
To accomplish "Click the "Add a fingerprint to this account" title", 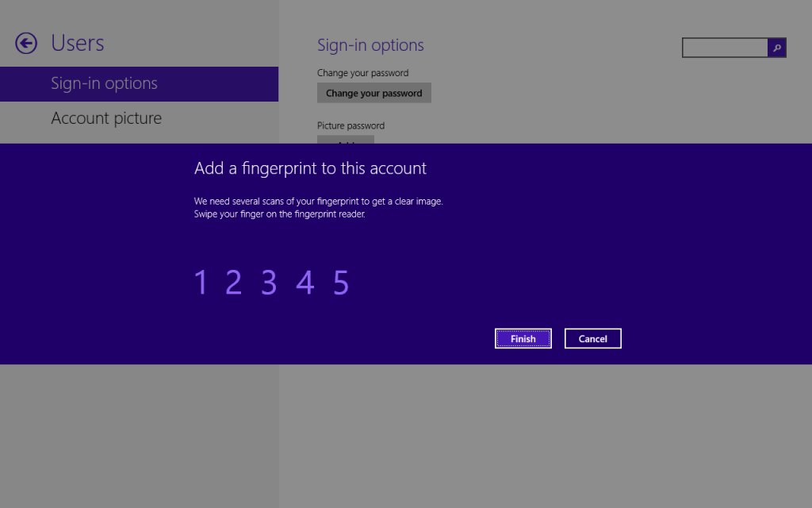I will pos(310,168).
